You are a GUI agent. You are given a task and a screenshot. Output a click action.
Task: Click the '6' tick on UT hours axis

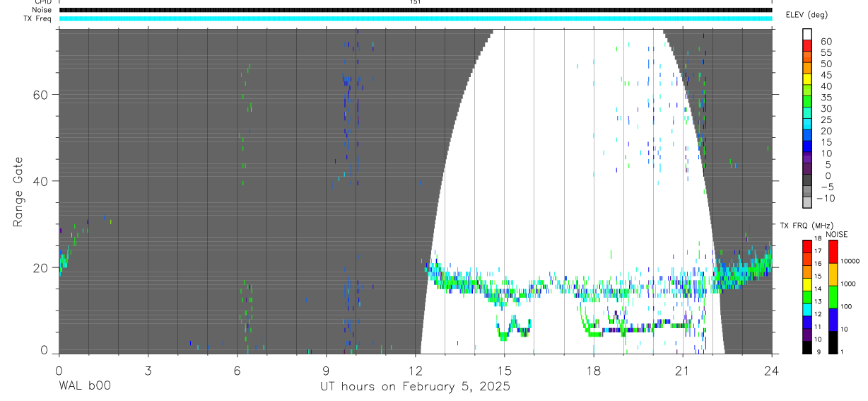[x=237, y=370]
